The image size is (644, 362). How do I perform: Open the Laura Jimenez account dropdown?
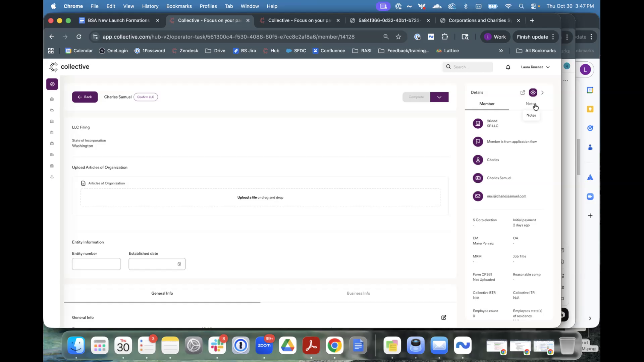pos(535,67)
